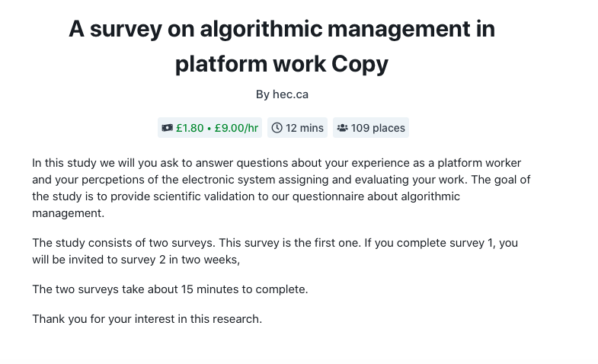The image size is (598, 364).
Task: Click the Thank you closing sentence
Action: [147, 319]
